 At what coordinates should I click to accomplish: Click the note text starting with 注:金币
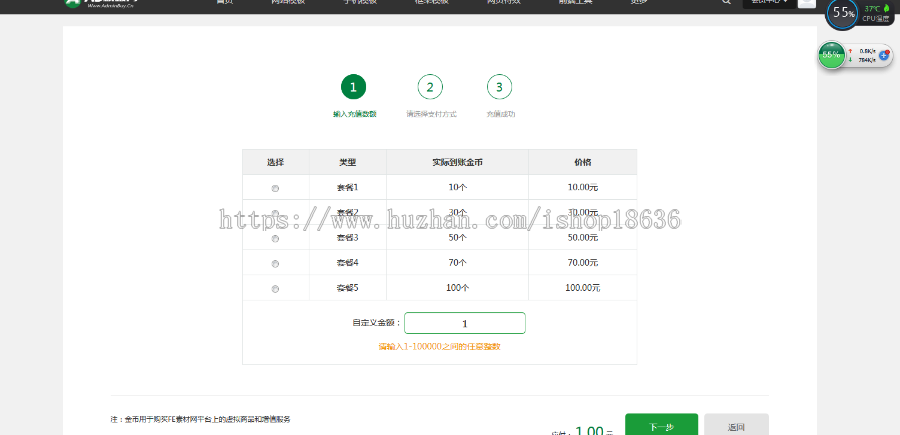pos(200,420)
